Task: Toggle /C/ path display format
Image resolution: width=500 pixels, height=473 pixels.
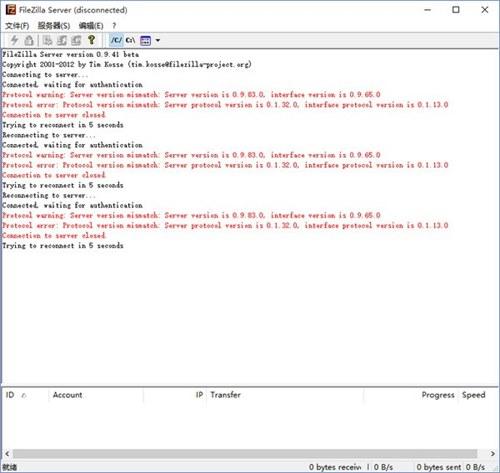Action: pyautogui.click(x=116, y=40)
